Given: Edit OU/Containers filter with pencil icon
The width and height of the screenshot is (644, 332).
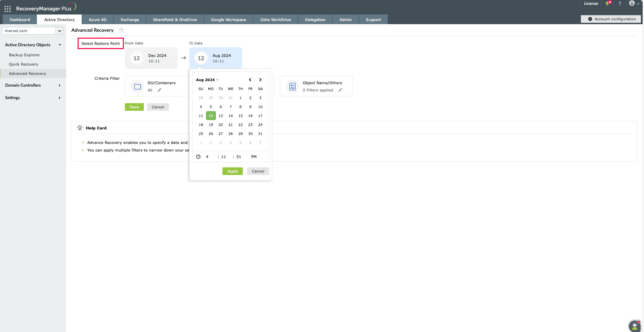Looking at the screenshot, I should [x=159, y=90].
